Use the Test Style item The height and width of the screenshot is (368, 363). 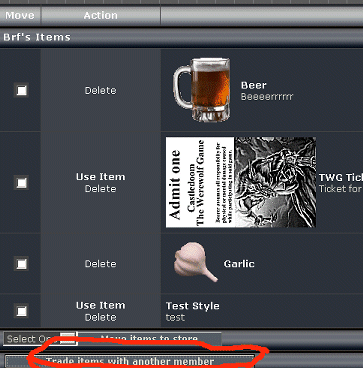[x=100, y=305]
